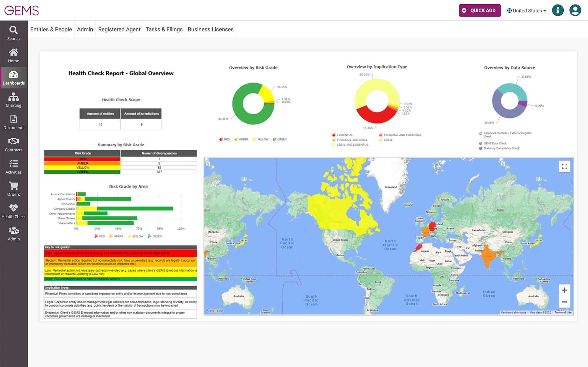This screenshot has width=588, height=367.
Task: Toggle LEGAL AND EVIDENTIAL legend entry
Action: tap(350, 145)
